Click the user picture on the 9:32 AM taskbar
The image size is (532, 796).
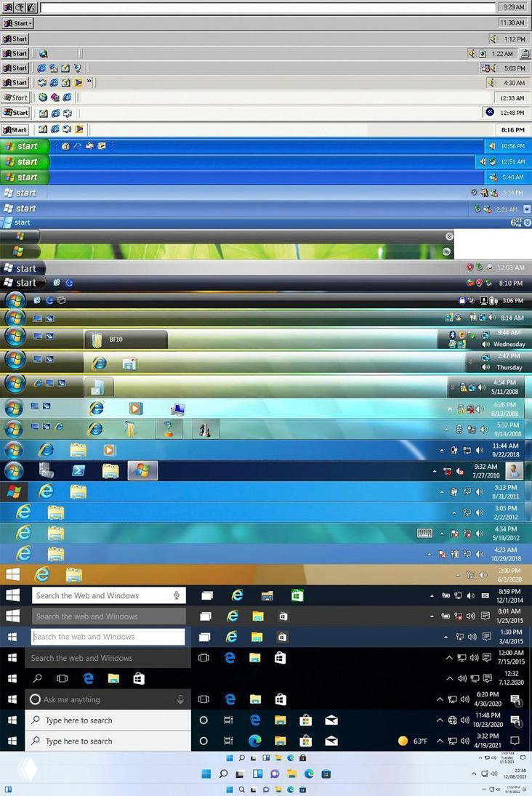[x=514, y=470]
